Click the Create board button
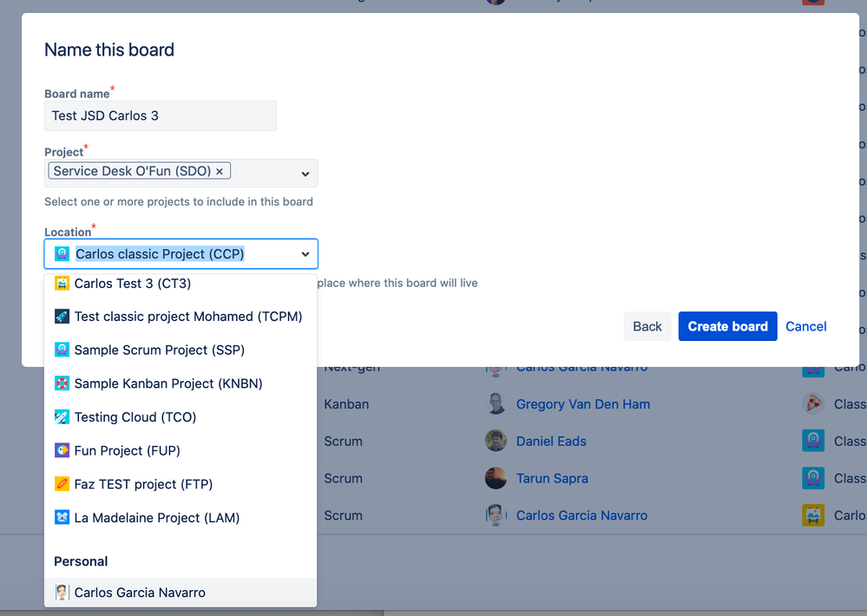The image size is (867, 616). 727,326
